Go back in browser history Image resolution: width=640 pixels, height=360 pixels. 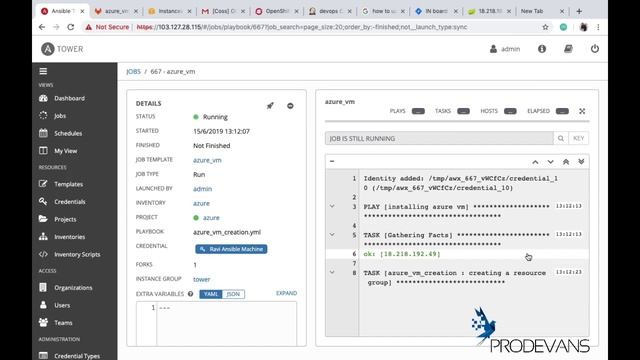tap(42, 27)
